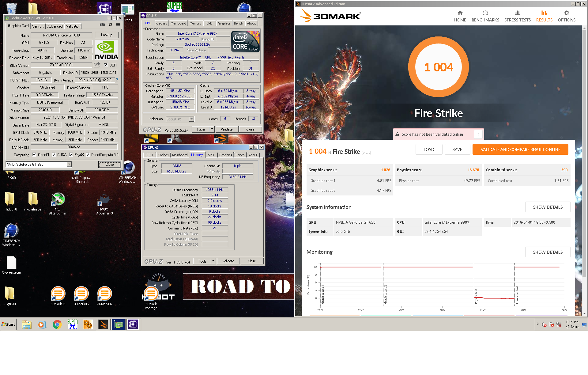Click the Combined test marker in Monitoring graph
The width and height of the screenshot is (588, 375).
click(x=517, y=295)
